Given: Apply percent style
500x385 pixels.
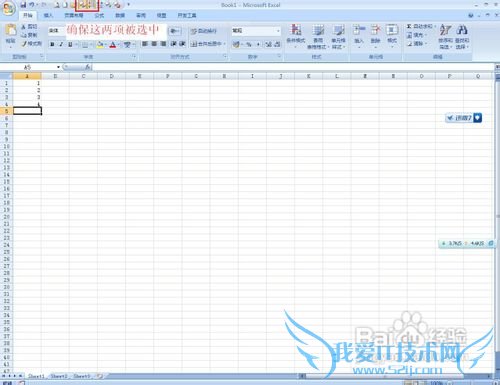Looking at the screenshot, I should [x=249, y=44].
